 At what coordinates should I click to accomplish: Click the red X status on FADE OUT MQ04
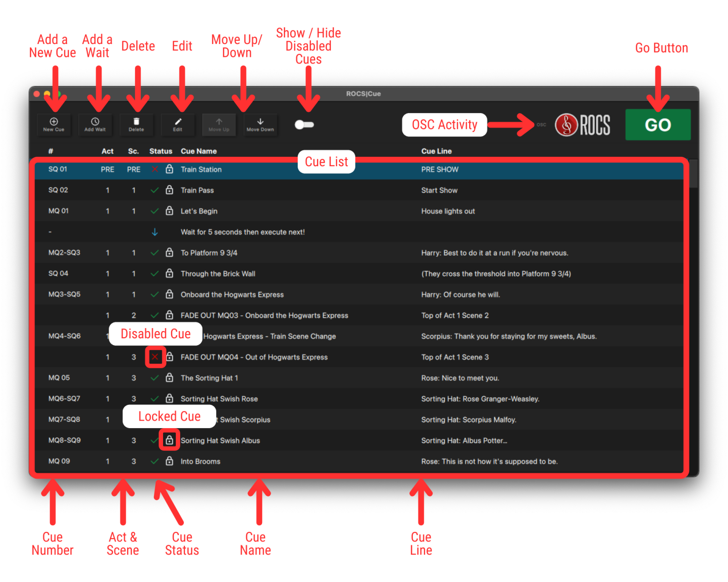click(155, 357)
